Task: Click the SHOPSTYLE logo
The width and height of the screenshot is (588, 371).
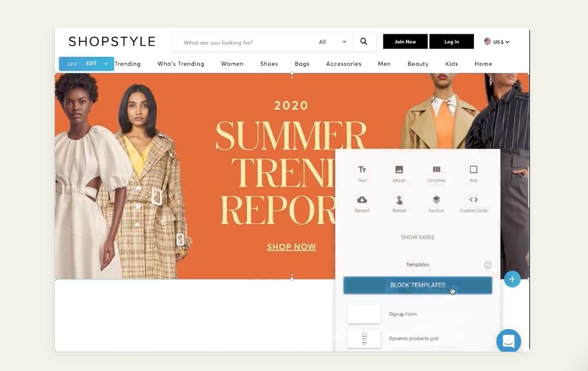Action: click(x=112, y=41)
